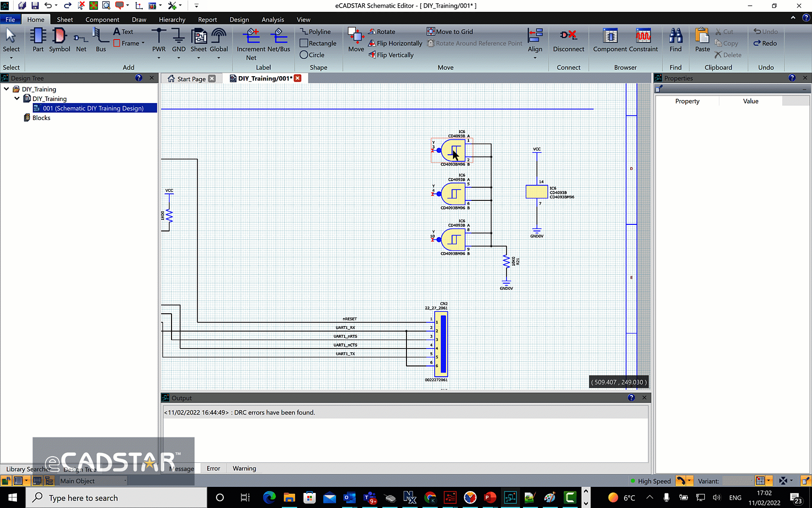This screenshot has height=508, width=812.
Task: Click Save All in quick access toolbar
Action: tap(22, 6)
